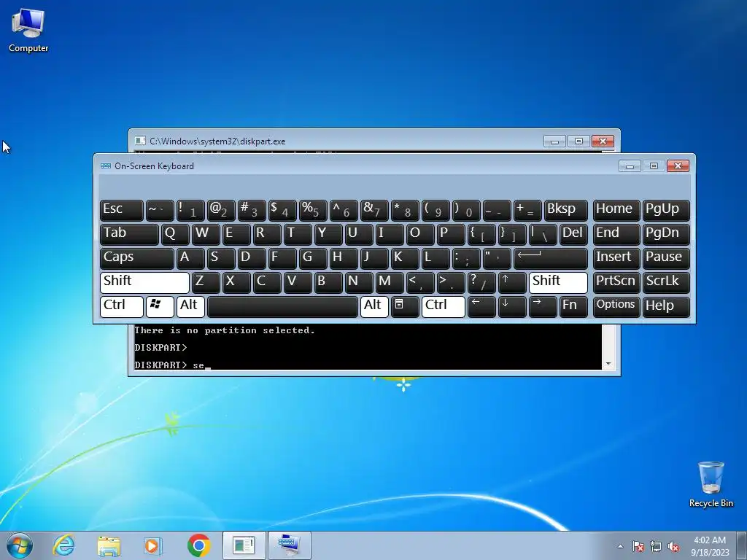Open network status tray icon

656,546
